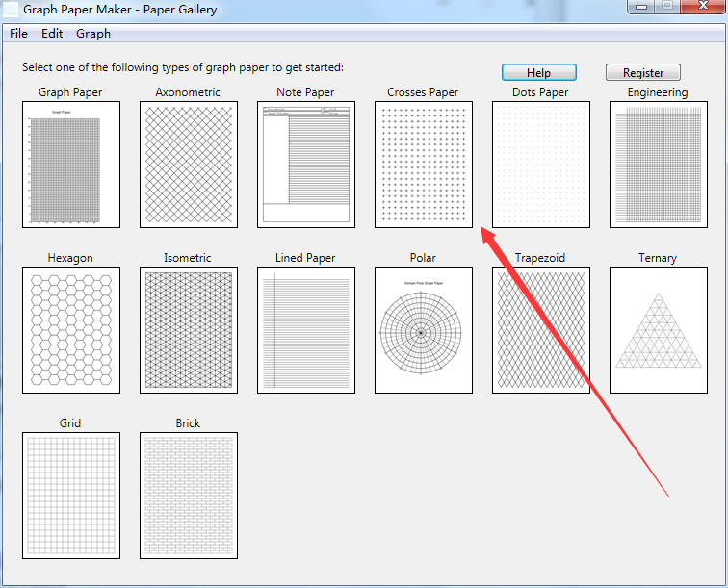
Task: Select the Dots Paper preview
Action: coord(540,165)
